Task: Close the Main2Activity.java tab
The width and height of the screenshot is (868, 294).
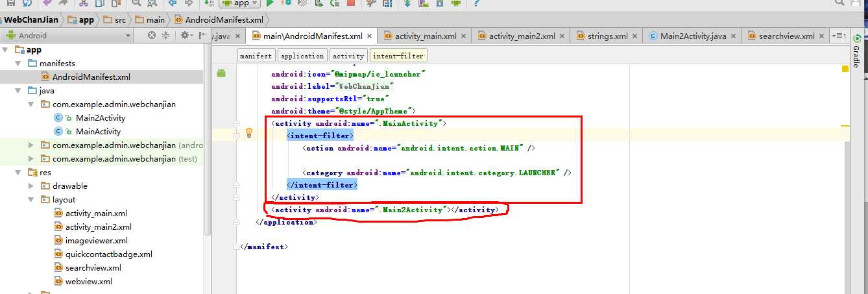Action: pyautogui.click(x=733, y=36)
